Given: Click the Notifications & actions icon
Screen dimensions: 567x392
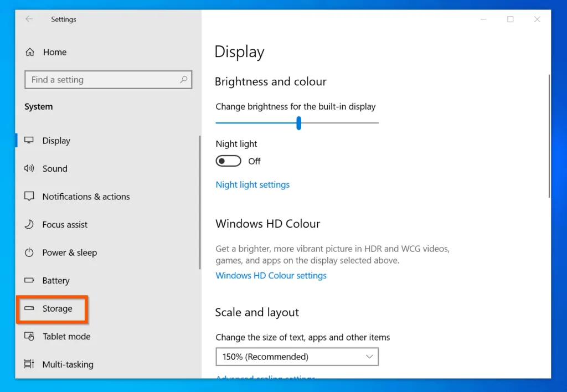Looking at the screenshot, I should click(x=29, y=197).
